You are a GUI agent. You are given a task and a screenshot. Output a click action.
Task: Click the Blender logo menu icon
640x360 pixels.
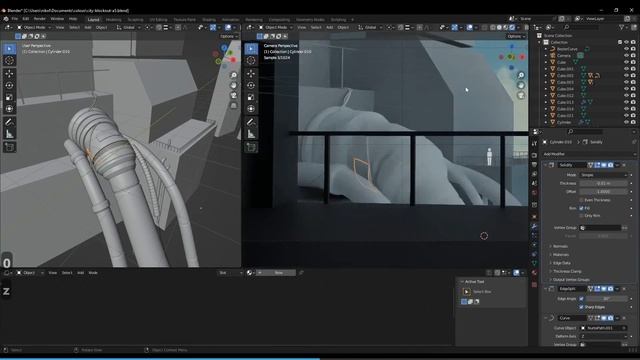point(6,19)
